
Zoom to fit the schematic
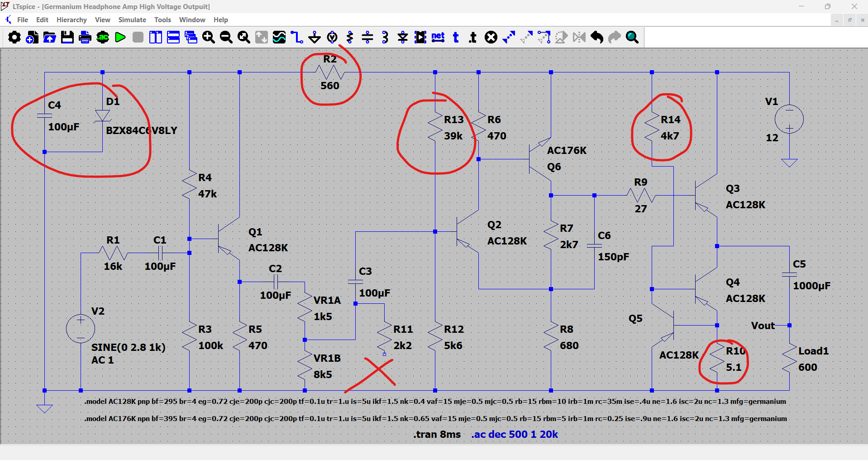point(244,37)
